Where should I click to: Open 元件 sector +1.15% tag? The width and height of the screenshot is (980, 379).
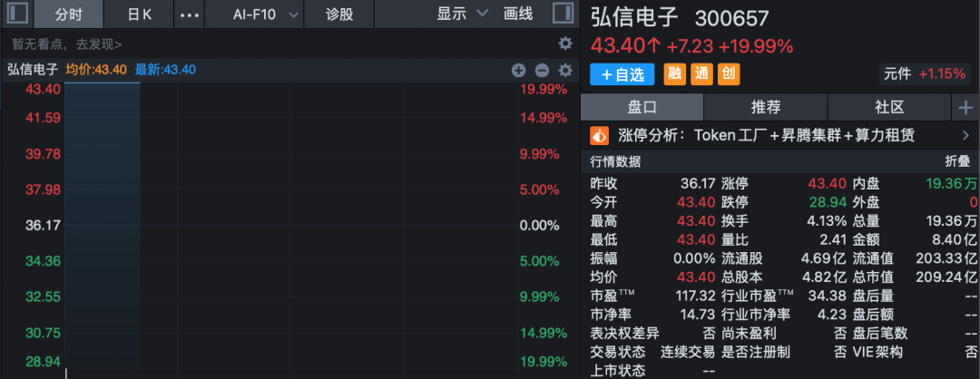click(x=924, y=73)
